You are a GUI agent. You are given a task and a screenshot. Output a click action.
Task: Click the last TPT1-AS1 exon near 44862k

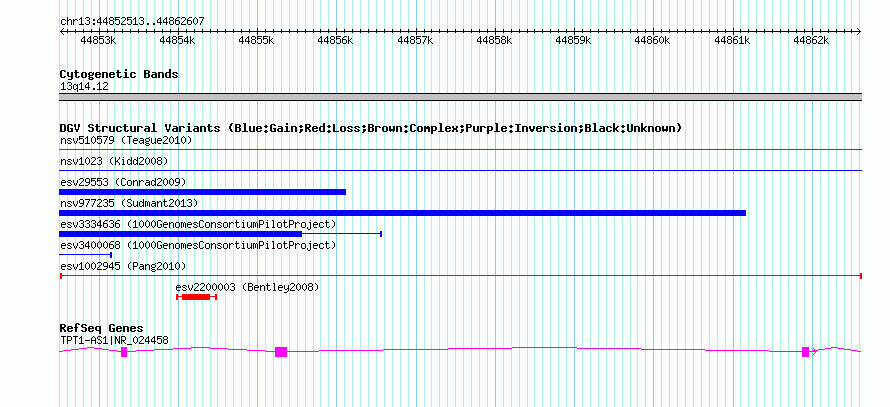point(805,352)
